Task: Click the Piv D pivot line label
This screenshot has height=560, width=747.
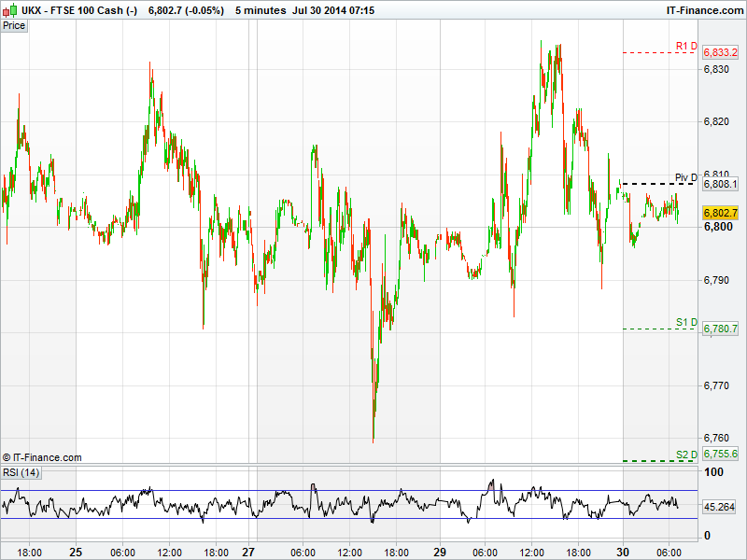Action: [685, 177]
